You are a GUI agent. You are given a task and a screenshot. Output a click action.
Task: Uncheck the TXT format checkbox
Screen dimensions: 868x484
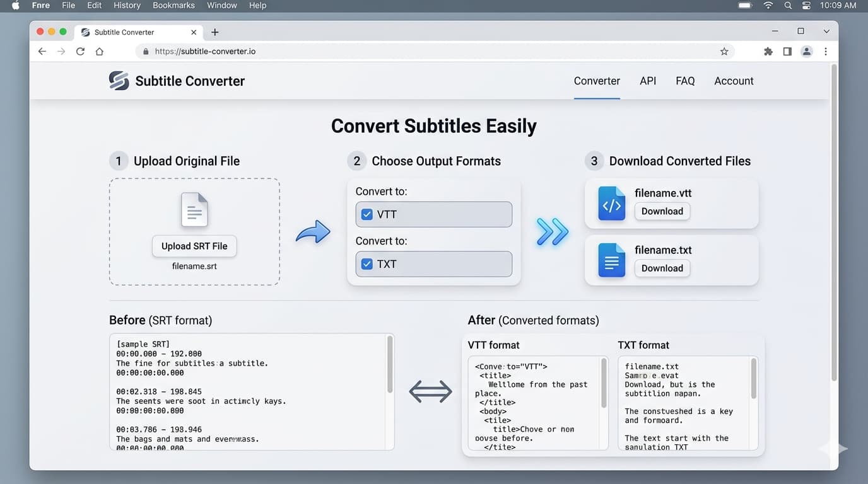(x=367, y=264)
